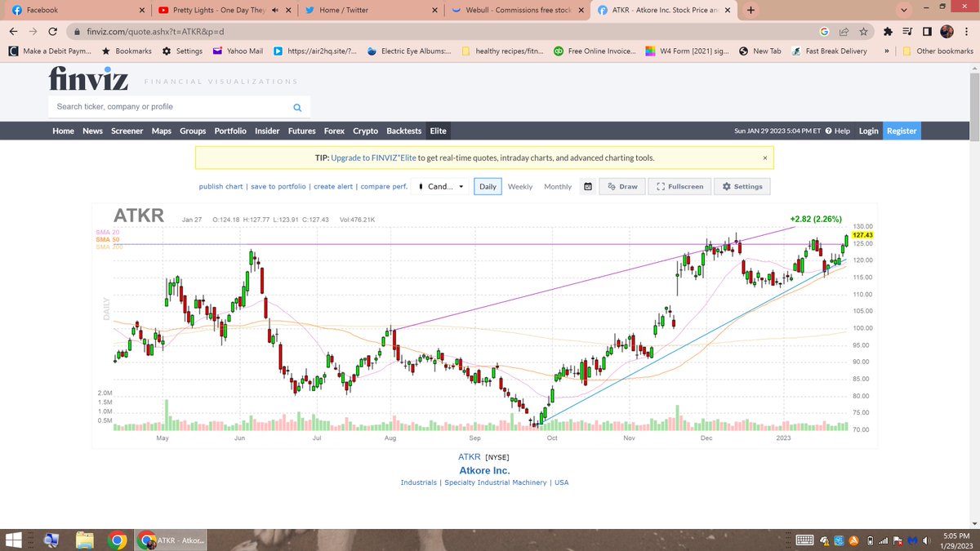Screen dimensions: 980x551
Task: Click the ATKR ticker link below the chart
Action: pyautogui.click(x=470, y=457)
